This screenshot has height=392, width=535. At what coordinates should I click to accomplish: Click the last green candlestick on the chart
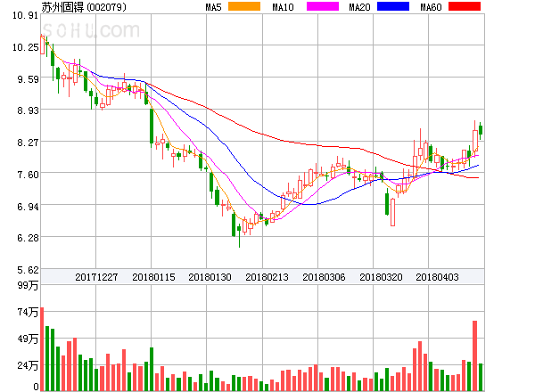click(481, 131)
